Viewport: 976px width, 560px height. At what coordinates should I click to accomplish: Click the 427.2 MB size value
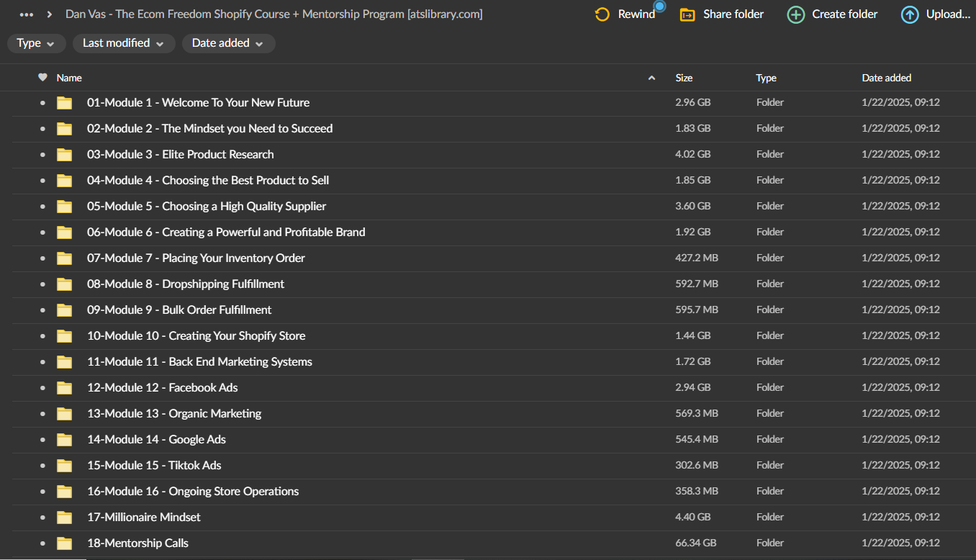point(696,258)
